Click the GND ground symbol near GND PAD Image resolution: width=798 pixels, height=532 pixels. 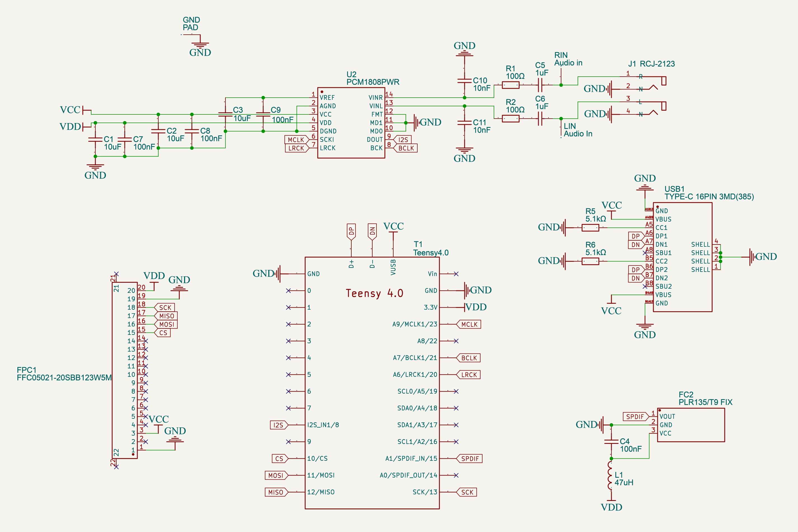click(x=200, y=44)
